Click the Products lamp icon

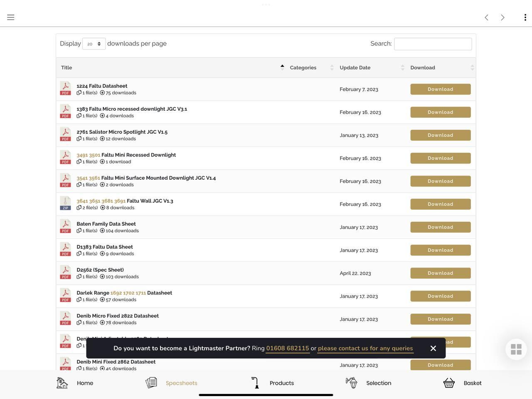pos(255,383)
